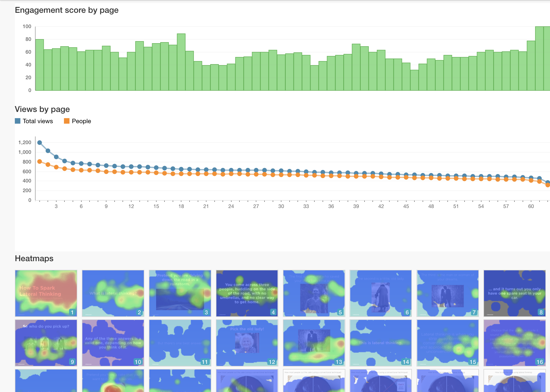Select the first Total views data point

pyautogui.click(x=39, y=142)
